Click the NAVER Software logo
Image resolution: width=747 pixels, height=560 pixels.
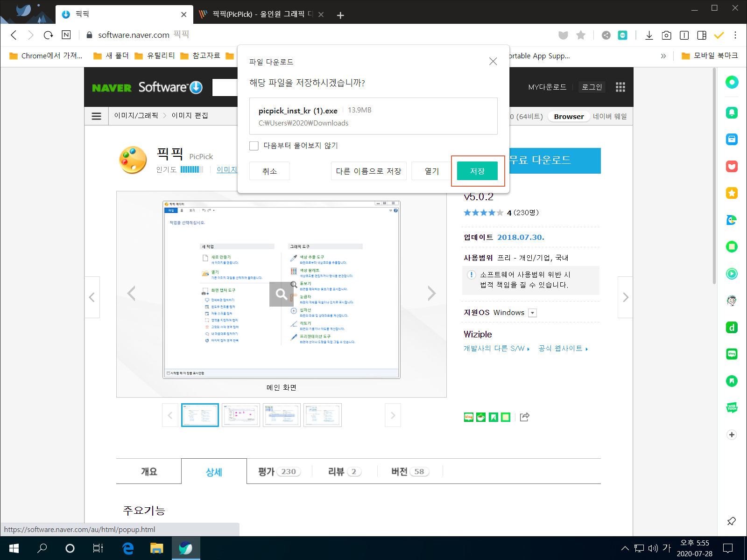tap(147, 87)
